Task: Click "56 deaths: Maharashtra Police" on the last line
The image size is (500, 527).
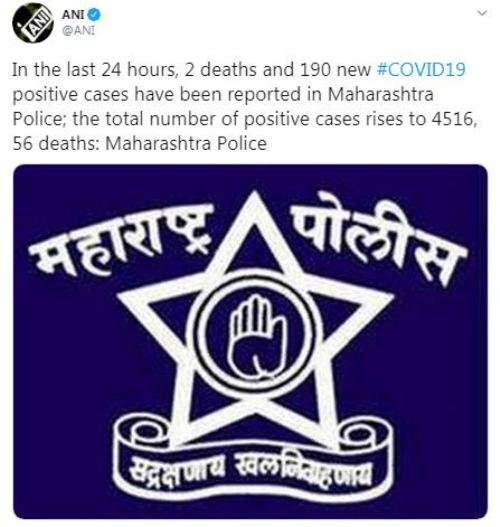Action: (x=139, y=144)
